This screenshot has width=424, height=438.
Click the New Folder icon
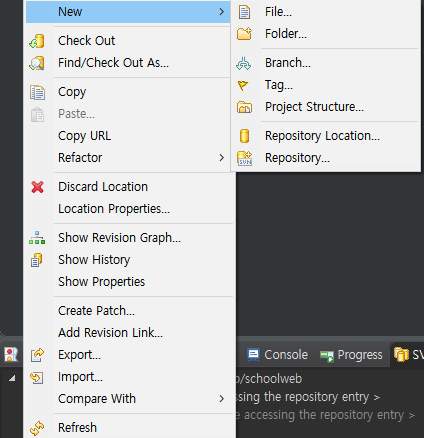[244, 34]
